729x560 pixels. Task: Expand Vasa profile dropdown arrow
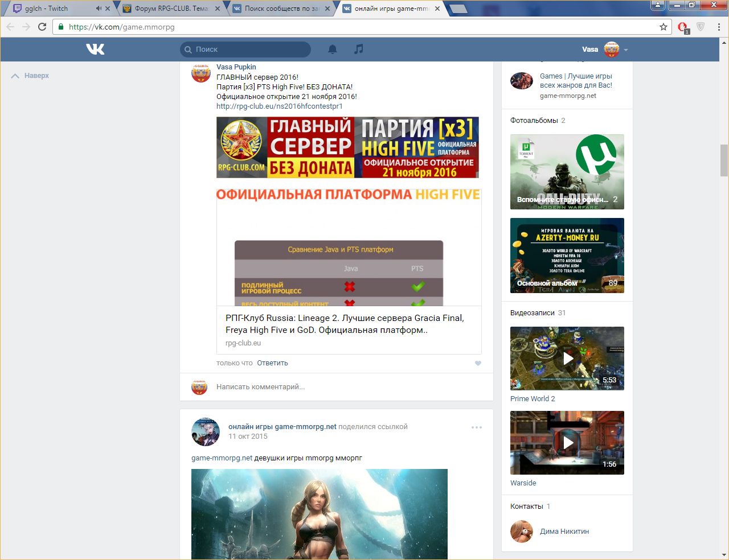(x=626, y=50)
